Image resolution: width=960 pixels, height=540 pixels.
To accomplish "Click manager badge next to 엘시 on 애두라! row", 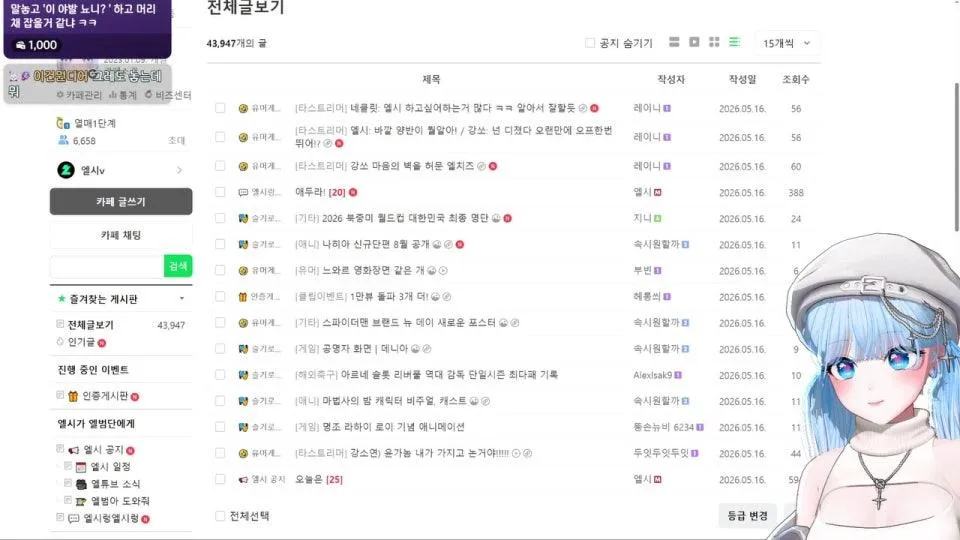I will pos(658,192).
